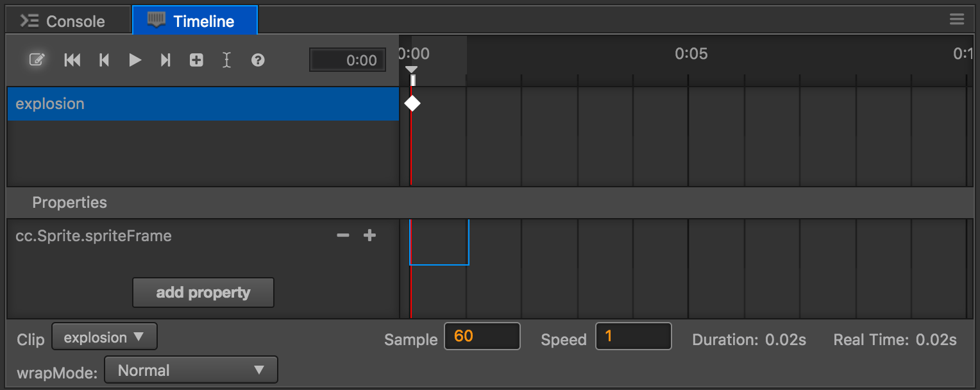Switch to the Console tab
The image size is (980, 390).
pos(63,21)
